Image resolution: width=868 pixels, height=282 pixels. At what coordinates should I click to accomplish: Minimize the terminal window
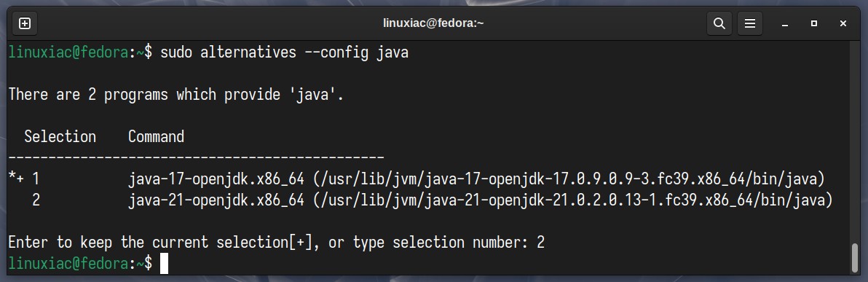785,23
